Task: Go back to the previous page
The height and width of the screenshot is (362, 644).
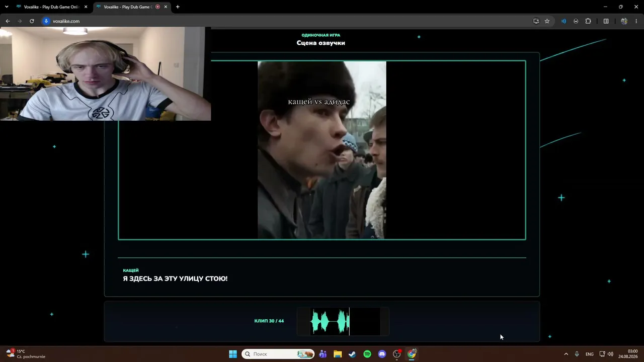Action: click(x=8, y=21)
